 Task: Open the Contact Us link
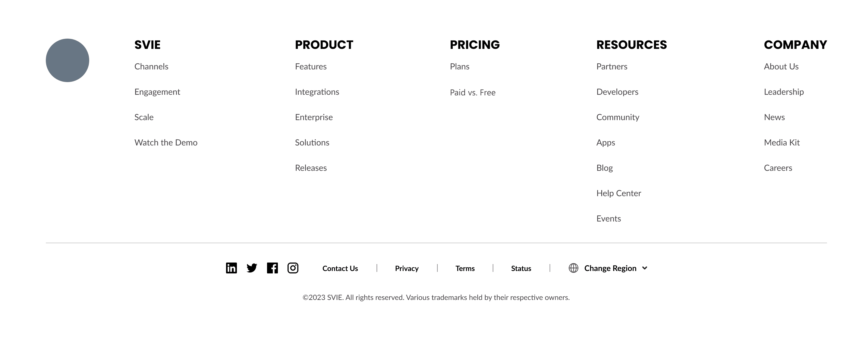(340, 269)
